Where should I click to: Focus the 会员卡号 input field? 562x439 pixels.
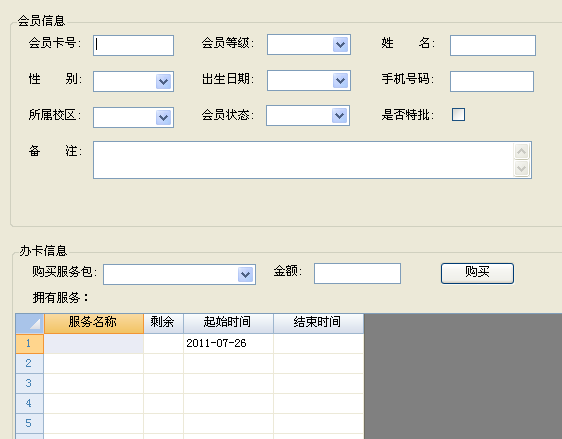(x=133, y=46)
